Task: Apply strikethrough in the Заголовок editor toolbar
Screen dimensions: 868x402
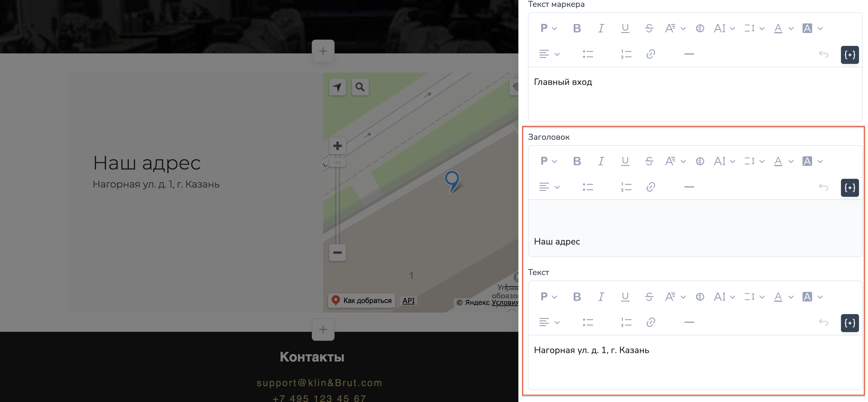Action: (x=649, y=161)
